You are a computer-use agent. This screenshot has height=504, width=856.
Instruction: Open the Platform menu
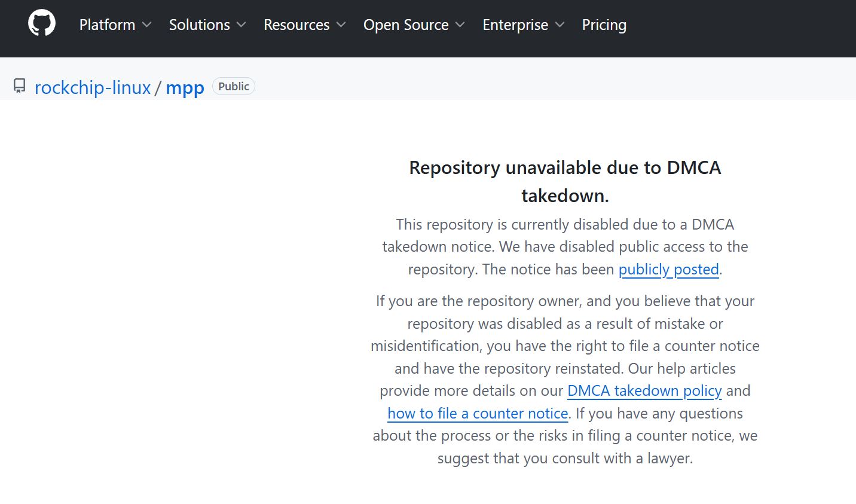click(x=106, y=25)
